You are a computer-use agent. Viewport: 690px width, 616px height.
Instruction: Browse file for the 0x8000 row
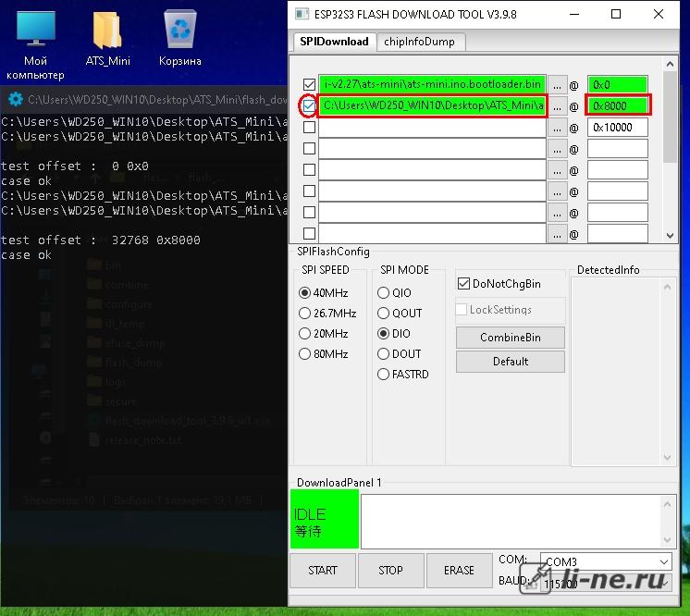click(557, 106)
